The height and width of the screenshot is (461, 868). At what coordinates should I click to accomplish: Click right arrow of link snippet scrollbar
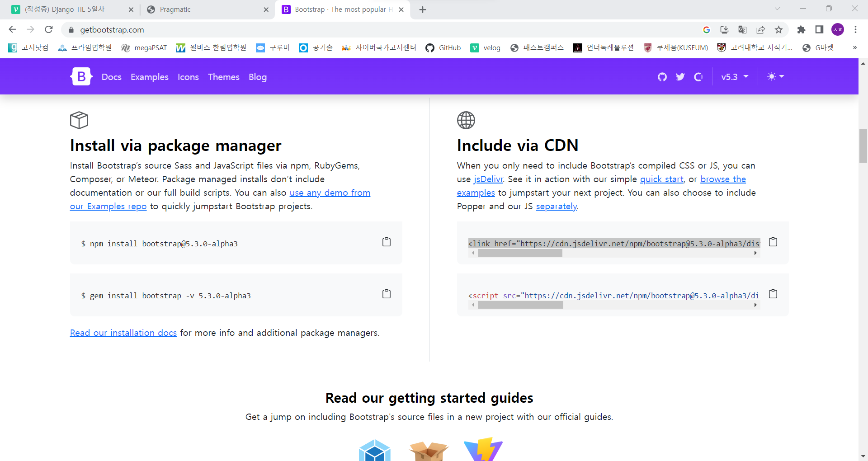click(x=755, y=253)
